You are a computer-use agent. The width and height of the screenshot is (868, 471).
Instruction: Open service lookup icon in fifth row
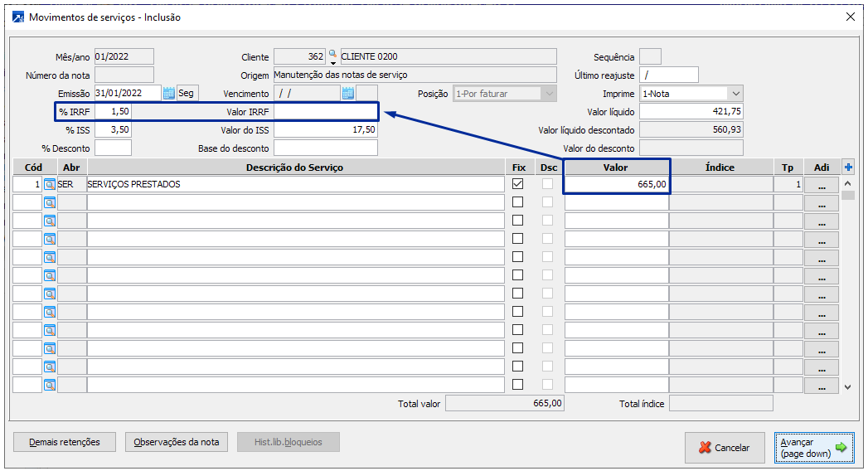pos(50,257)
